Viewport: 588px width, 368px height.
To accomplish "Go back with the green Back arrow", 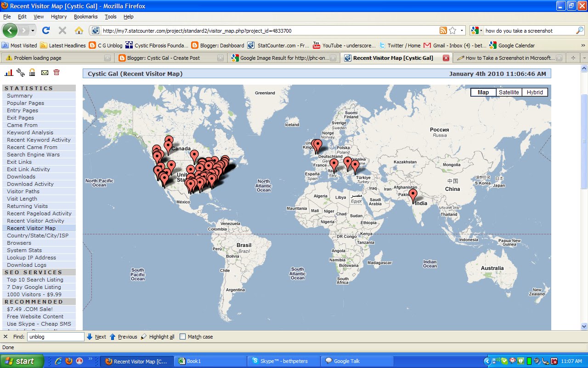I will point(10,30).
